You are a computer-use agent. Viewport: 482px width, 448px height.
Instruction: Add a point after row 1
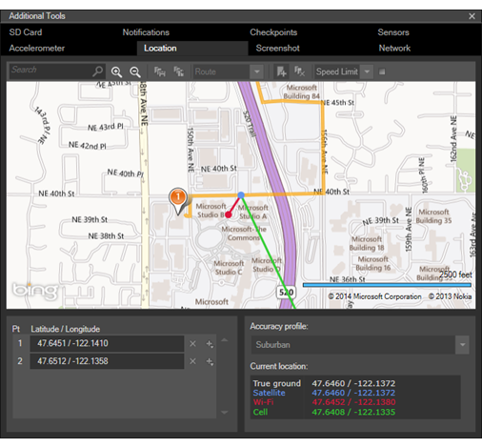[210, 344]
